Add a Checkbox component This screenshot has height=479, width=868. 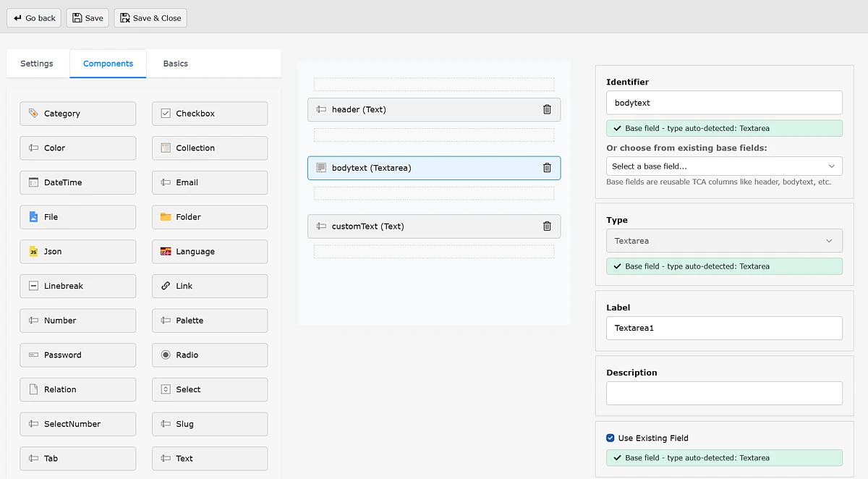210,114
